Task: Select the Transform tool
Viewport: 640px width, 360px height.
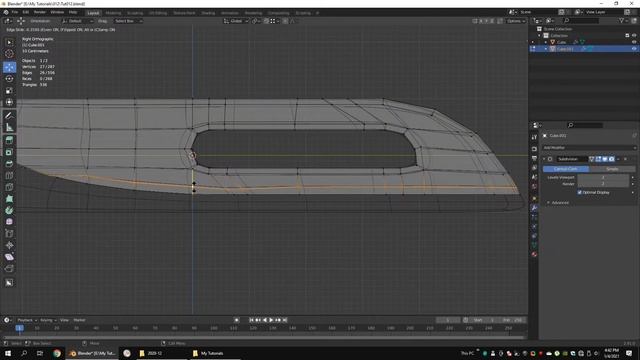Action: [x=9, y=102]
